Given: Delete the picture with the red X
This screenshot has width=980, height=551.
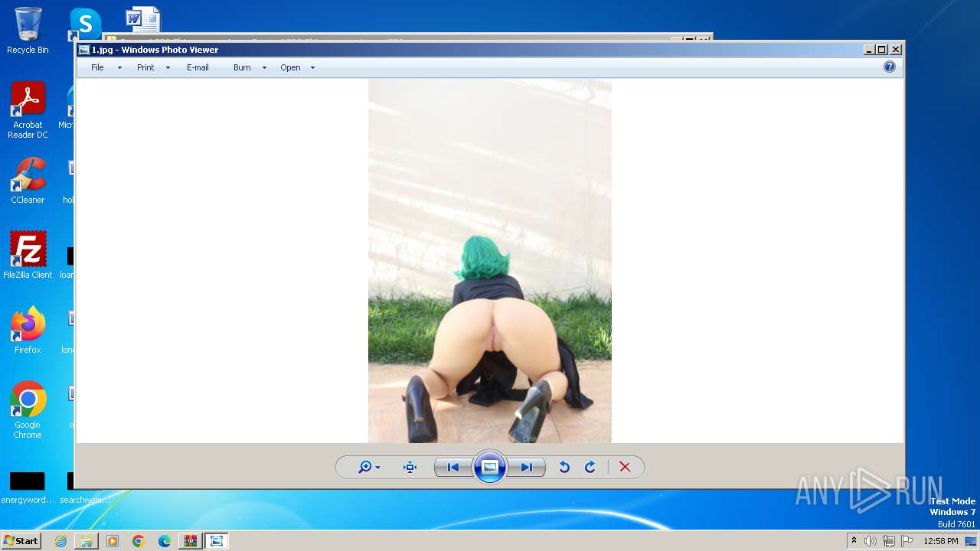Looking at the screenshot, I should point(625,467).
